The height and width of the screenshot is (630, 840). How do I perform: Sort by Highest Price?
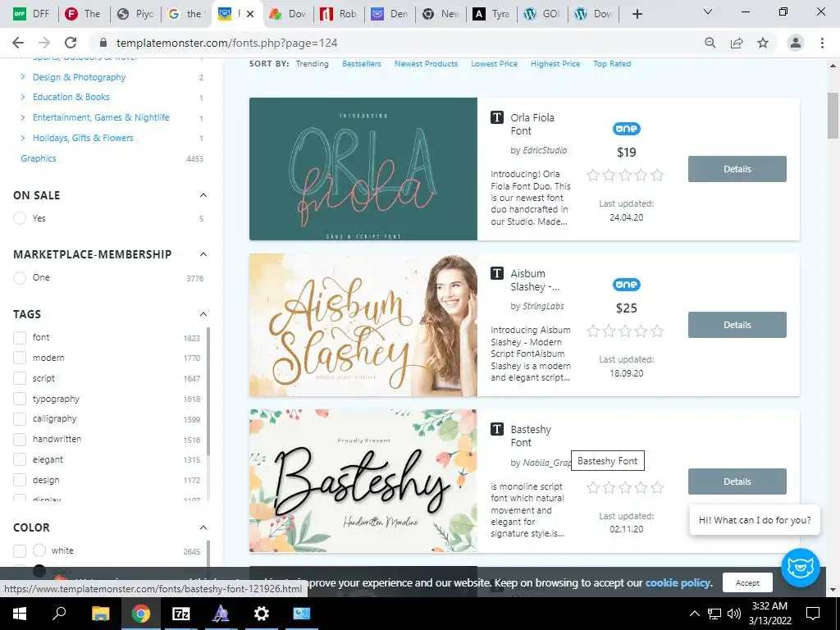pos(555,64)
